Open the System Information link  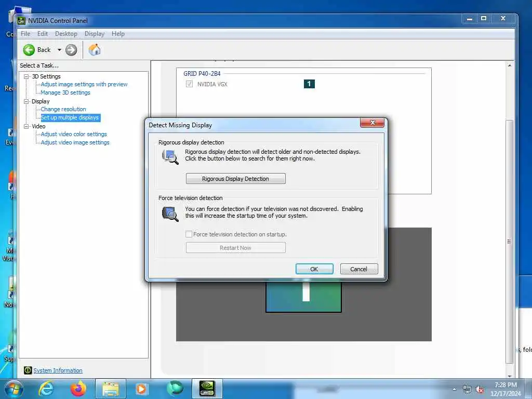click(58, 370)
